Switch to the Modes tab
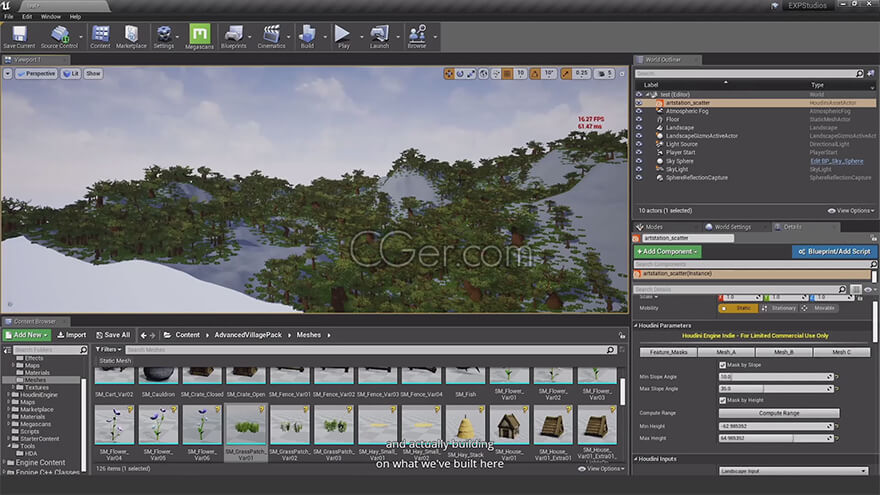This screenshot has height=495, width=880. pyautogui.click(x=654, y=227)
